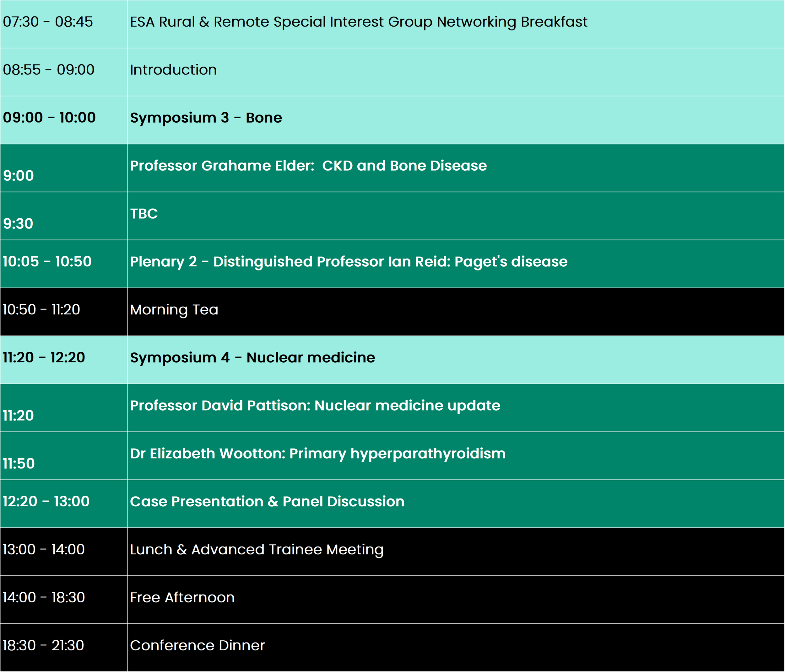785x672 pixels.
Task: Select the 18:30 - 21:30 time cell
Action: [43, 646]
